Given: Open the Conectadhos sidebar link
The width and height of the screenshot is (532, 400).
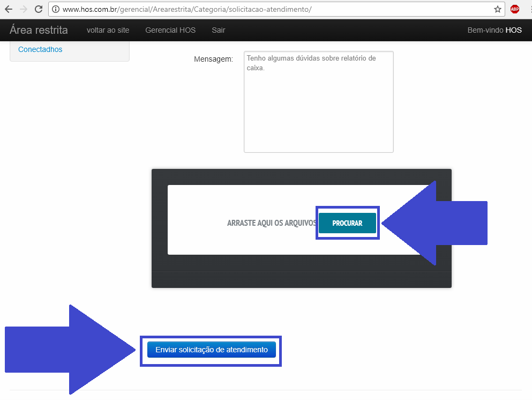Looking at the screenshot, I should (x=40, y=49).
